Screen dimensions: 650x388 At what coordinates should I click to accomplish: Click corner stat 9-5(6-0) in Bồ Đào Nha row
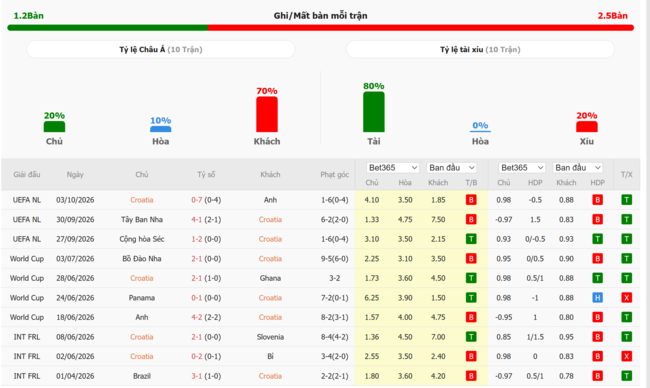pyautogui.click(x=335, y=259)
